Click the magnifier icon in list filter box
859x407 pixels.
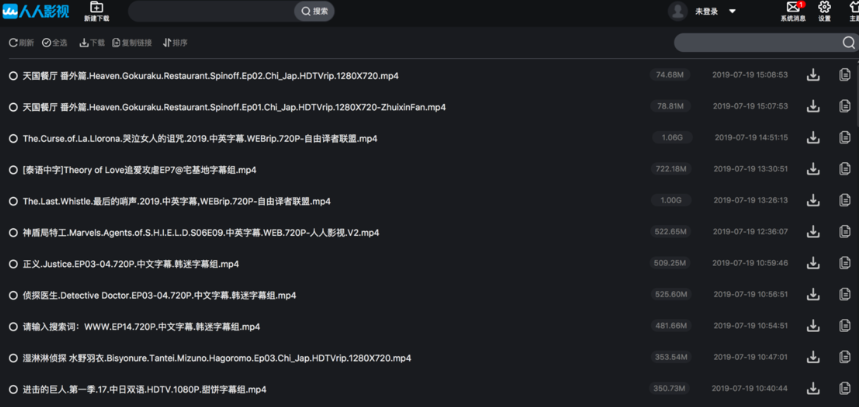849,43
